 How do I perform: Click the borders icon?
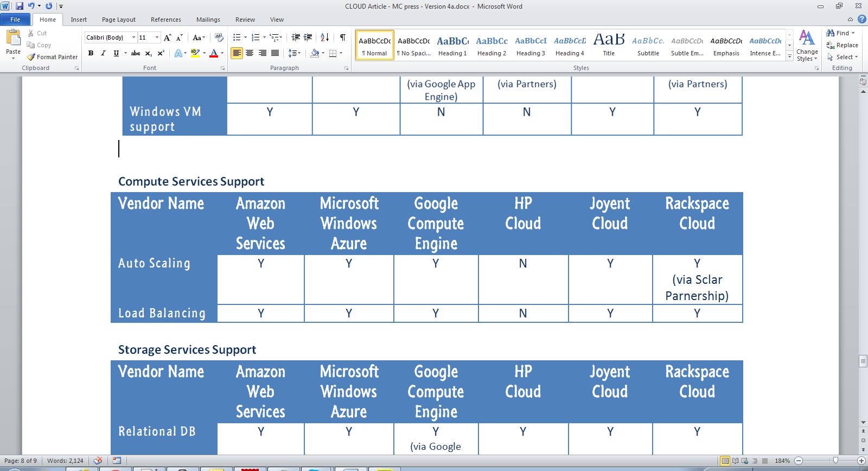click(x=333, y=53)
